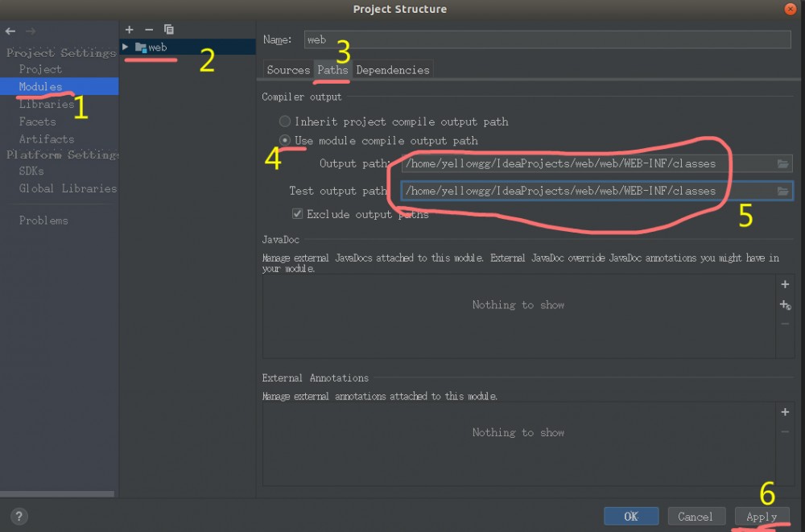Click inside the module Name field
805x532 pixels.
click(x=483, y=39)
